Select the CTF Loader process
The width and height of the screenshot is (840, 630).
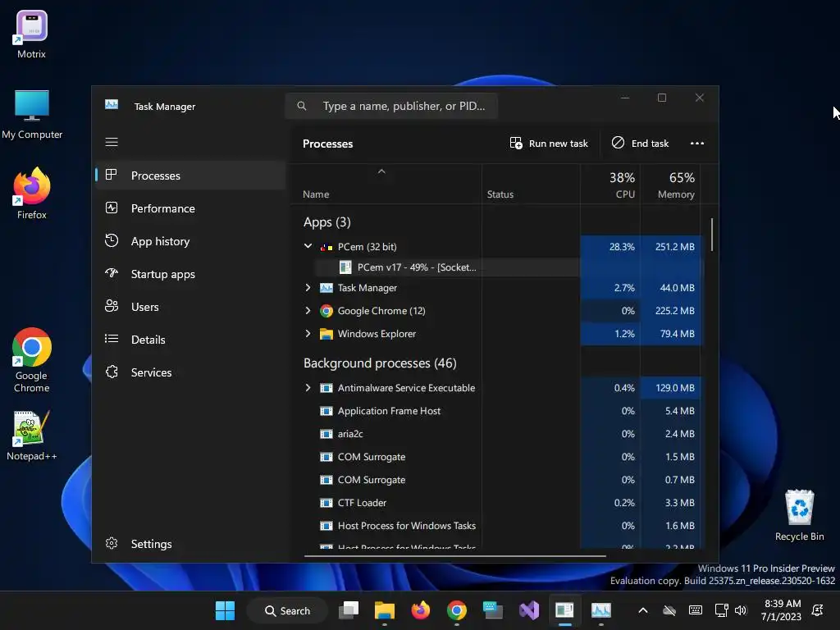362,503
